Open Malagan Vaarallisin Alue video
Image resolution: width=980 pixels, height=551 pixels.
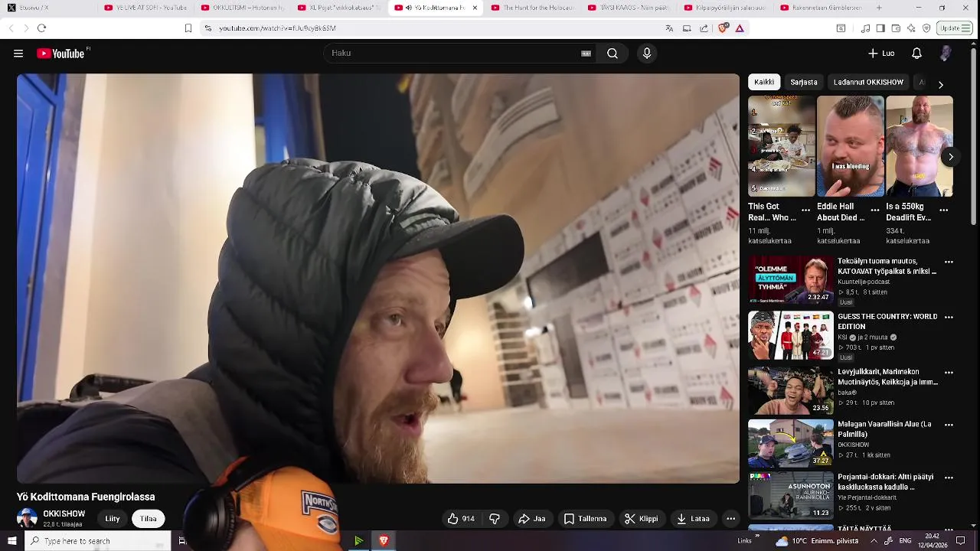(791, 443)
